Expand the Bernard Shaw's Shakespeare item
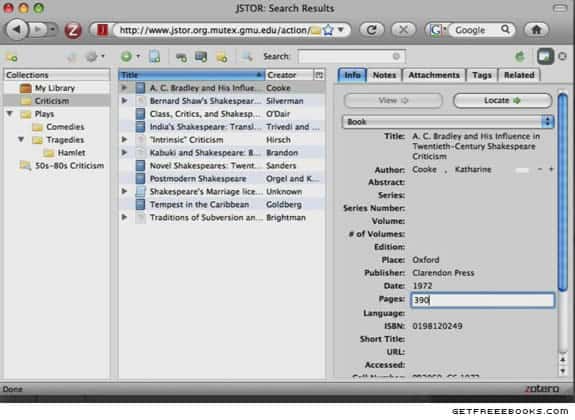 pos(124,101)
